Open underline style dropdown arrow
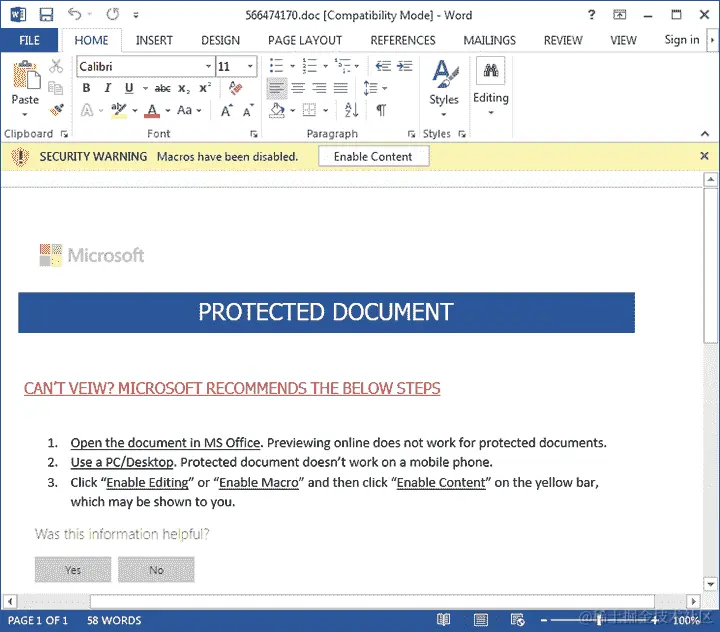The image size is (720, 632). tap(146, 88)
